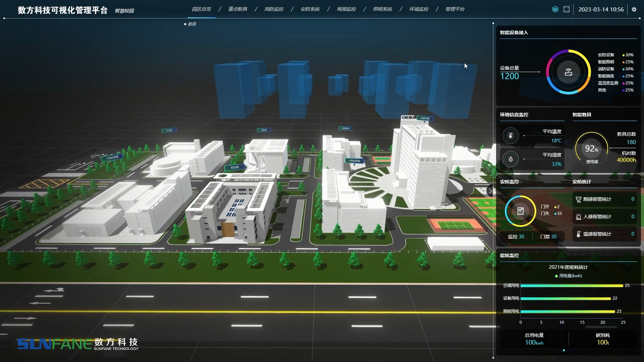Click the 92% usage rate gauge
Viewport: 644px width, 362px height.
coord(592,148)
